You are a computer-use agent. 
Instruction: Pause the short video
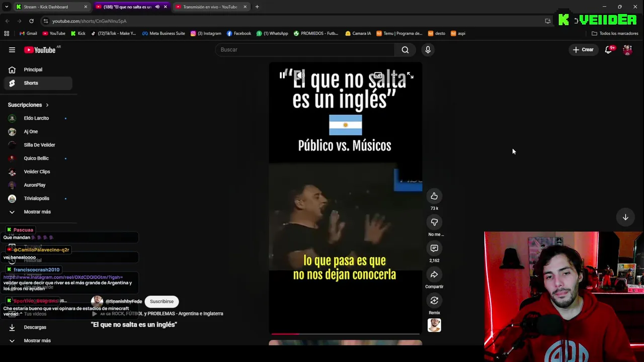[282, 75]
